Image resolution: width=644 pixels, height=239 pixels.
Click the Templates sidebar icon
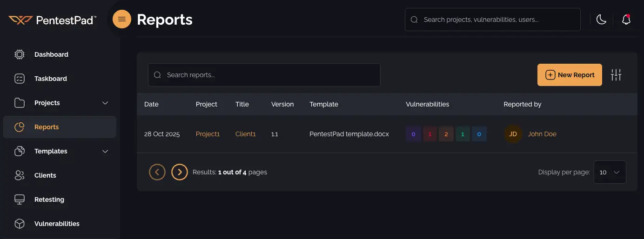[20, 151]
